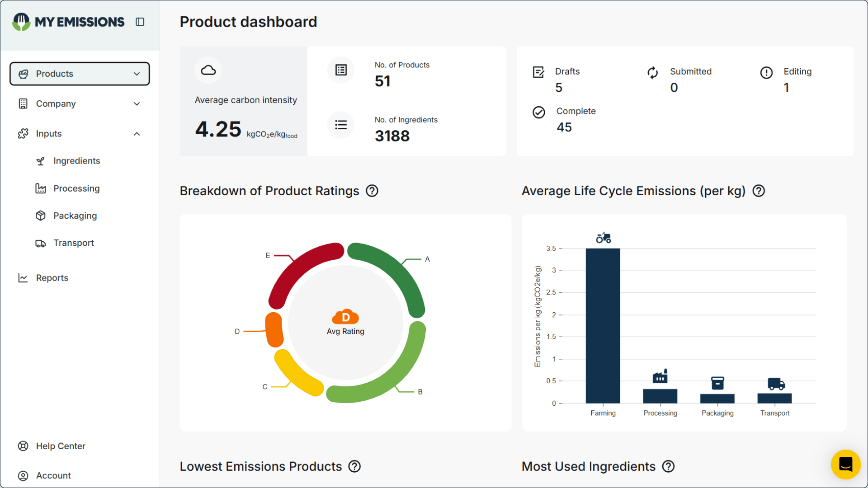868x488 pixels.
Task: Open Account settings
Action: (53, 475)
